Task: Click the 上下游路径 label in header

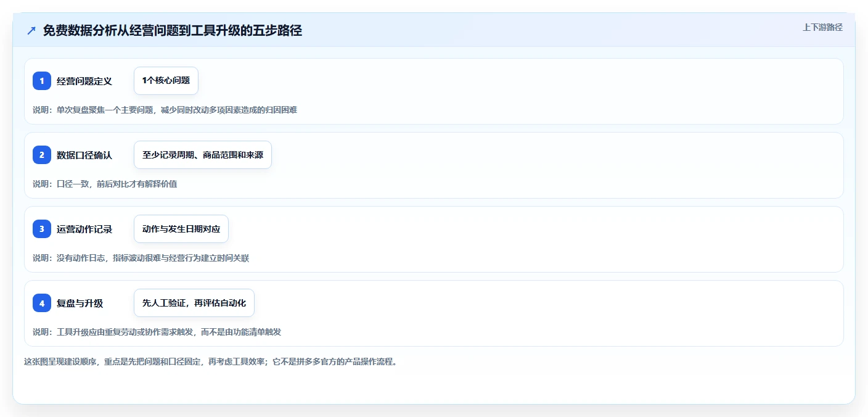Action: point(822,27)
